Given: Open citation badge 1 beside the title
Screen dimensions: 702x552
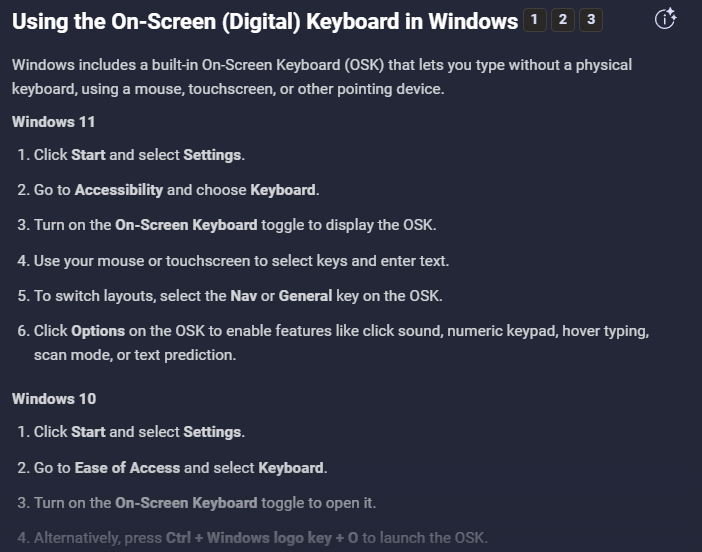Looking at the screenshot, I should (x=535, y=20).
